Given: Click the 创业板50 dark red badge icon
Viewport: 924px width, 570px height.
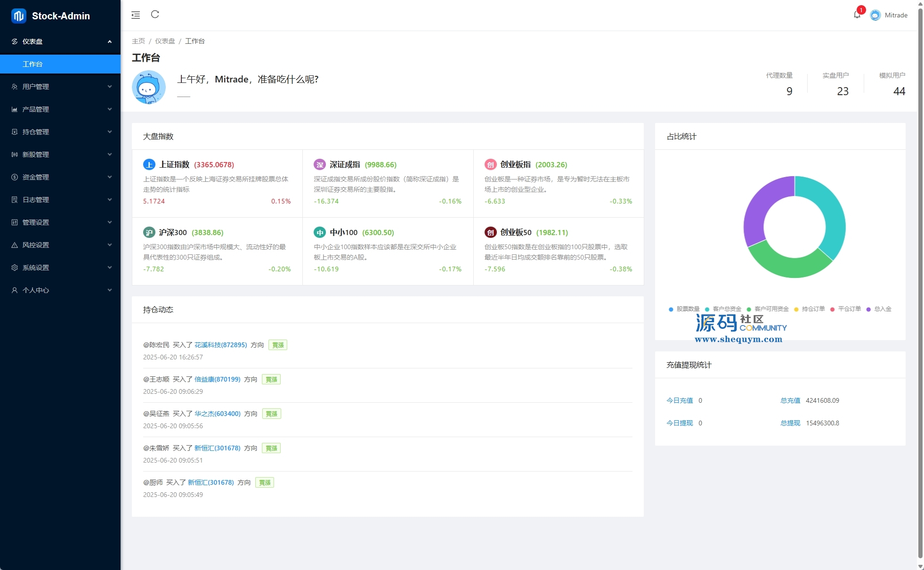Looking at the screenshot, I should 490,232.
